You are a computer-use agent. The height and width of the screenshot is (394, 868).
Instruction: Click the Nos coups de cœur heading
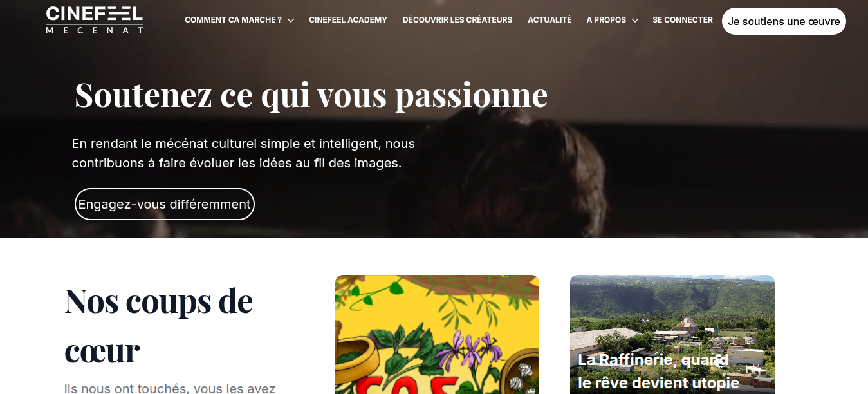[x=159, y=325]
